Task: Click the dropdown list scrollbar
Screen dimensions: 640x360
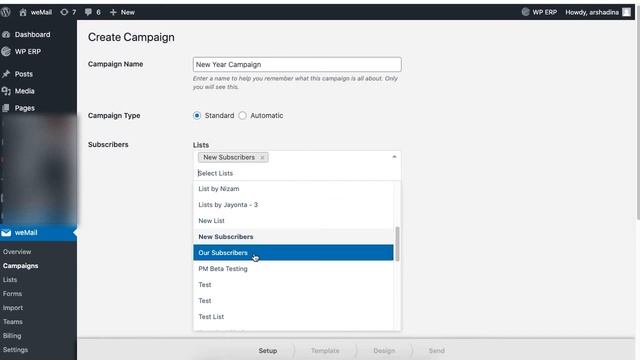Action: click(x=397, y=244)
